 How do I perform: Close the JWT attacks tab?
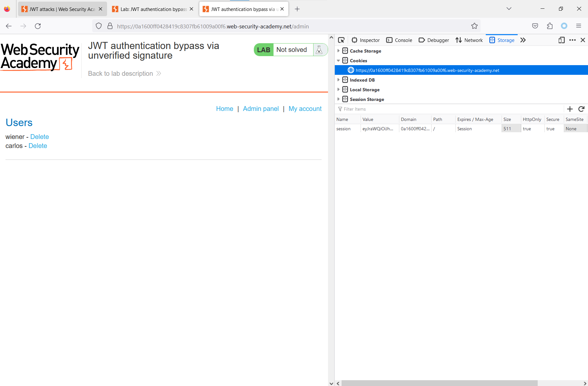(x=101, y=9)
